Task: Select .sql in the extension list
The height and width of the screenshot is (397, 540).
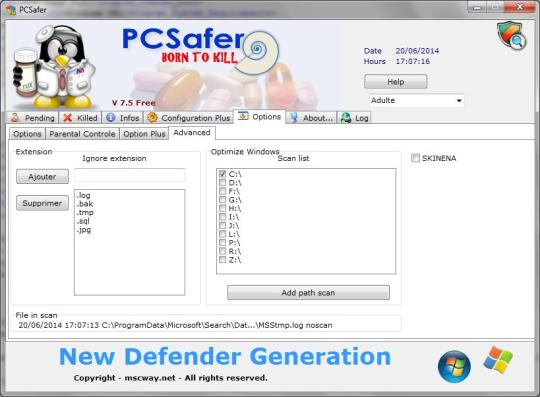Action: tap(83, 221)
